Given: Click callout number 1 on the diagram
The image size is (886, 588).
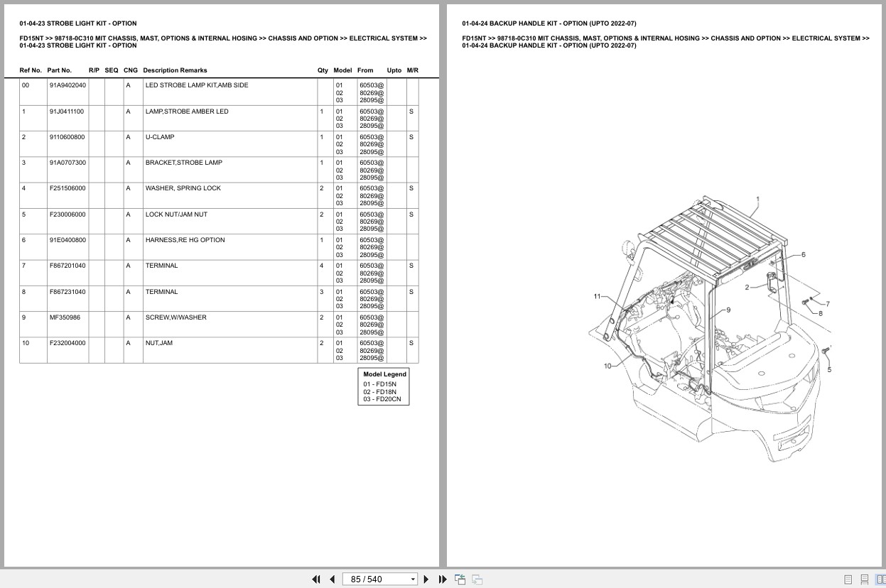Looking at the screenshot, I should pos(757,200).
